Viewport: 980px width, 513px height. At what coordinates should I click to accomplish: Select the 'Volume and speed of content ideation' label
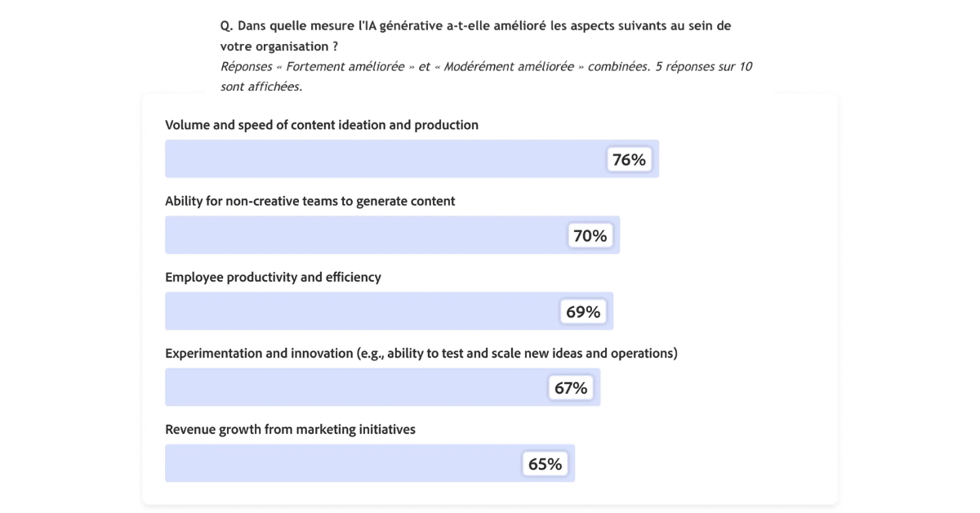[322, 125]
